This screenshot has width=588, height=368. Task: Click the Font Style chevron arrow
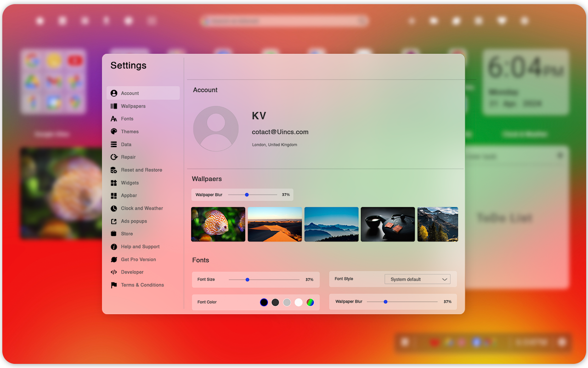[444, 279]
